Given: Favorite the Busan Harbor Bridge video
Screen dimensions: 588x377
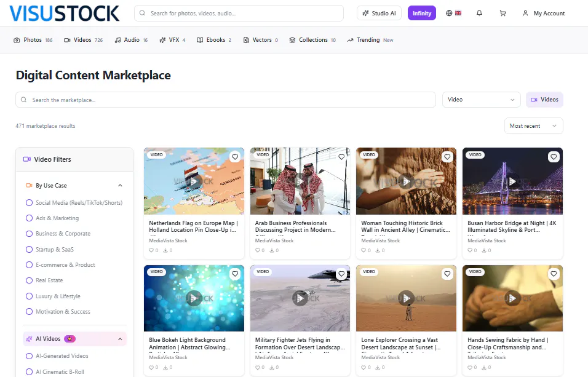Looking at the screenshot, I should (x=554, y=157).
